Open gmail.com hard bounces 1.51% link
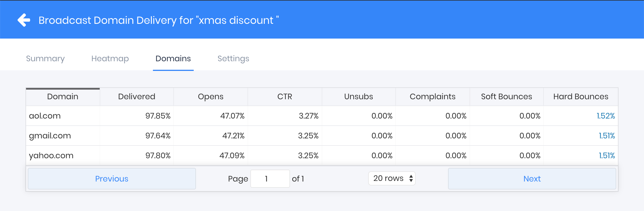 click(x=607, y=136)
